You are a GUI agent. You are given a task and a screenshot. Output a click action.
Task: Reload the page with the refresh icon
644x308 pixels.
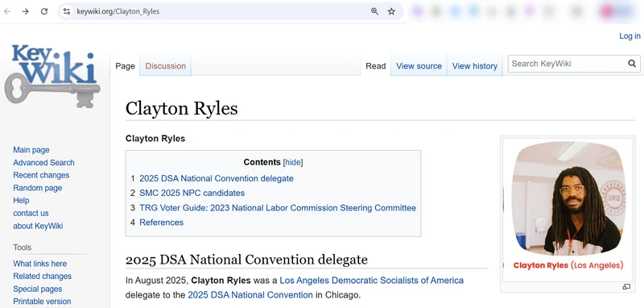coord(44,11)
